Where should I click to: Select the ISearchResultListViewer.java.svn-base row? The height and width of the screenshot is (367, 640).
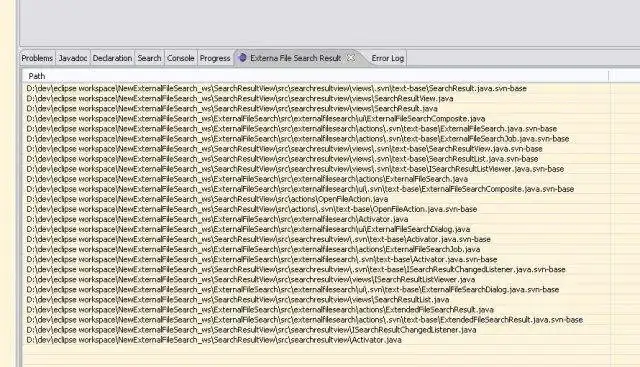coord(315,169)
